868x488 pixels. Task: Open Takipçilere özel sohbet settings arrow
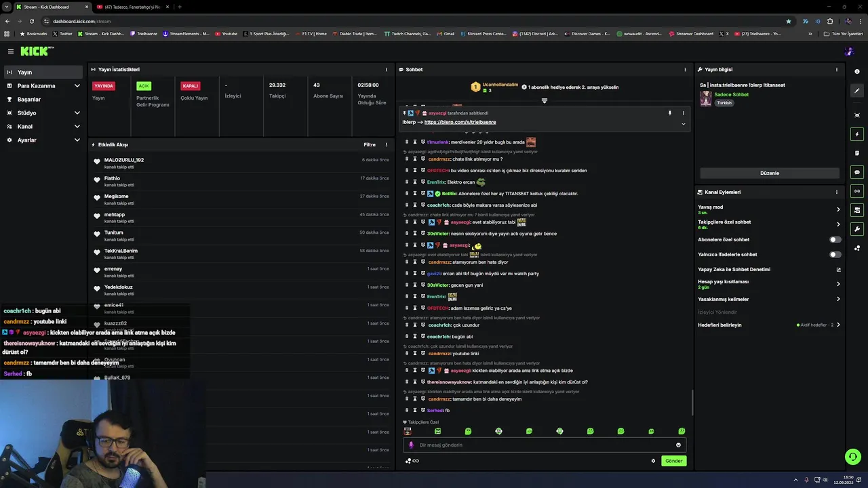838,224
